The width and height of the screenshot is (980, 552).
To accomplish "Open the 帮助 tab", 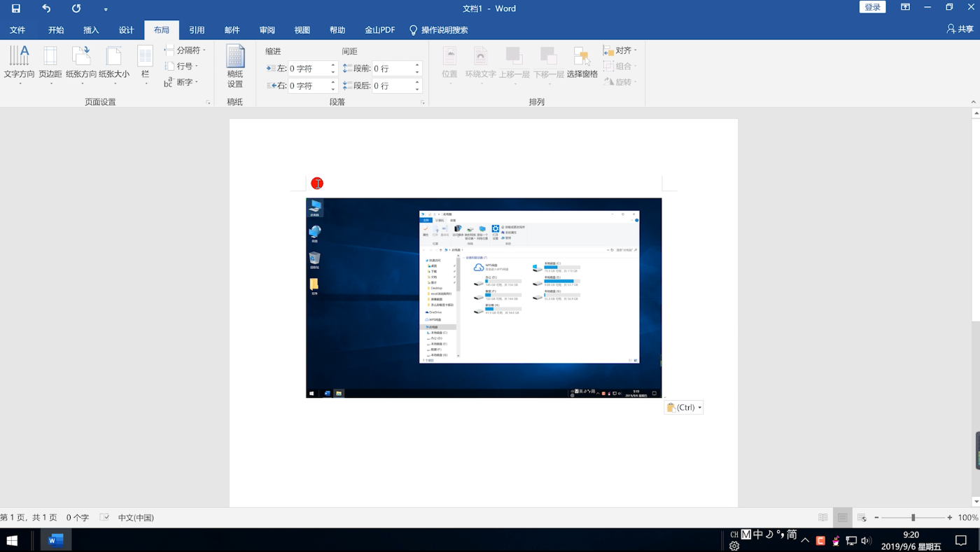I will (x=337, y=30).
